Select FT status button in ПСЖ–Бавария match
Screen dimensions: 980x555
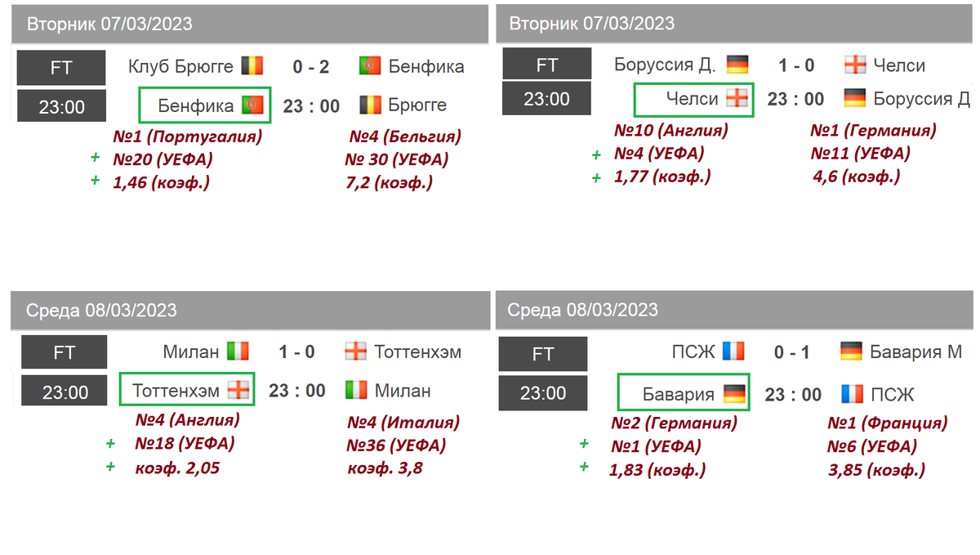pos(543,354)
